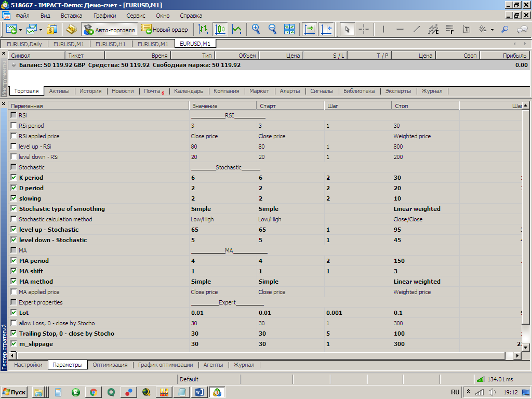The image size is (532, 399).
Task: Click the tile windows grid icon
Action: point(289,30)
